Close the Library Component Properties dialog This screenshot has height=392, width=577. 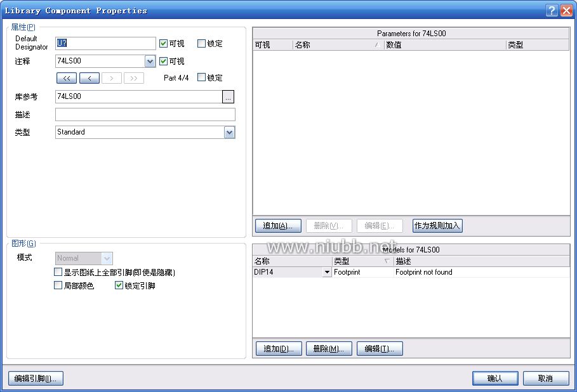[x=566, y=10]
